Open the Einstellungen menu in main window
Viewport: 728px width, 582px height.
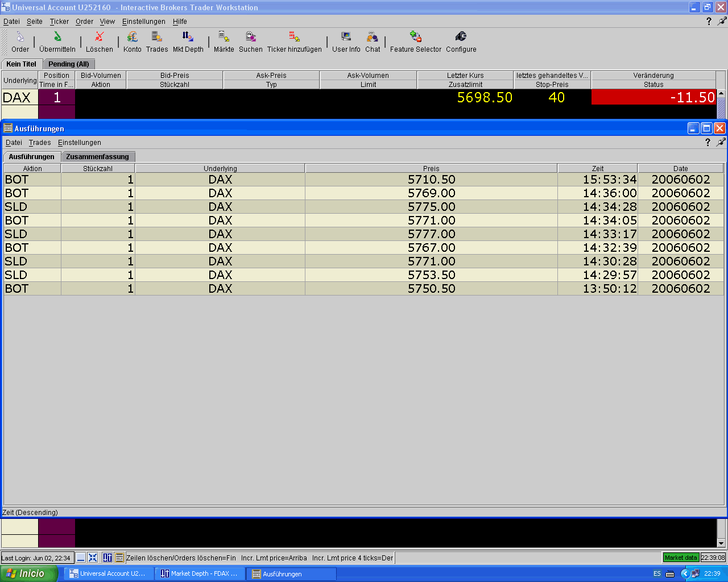[x=144, y=21]
